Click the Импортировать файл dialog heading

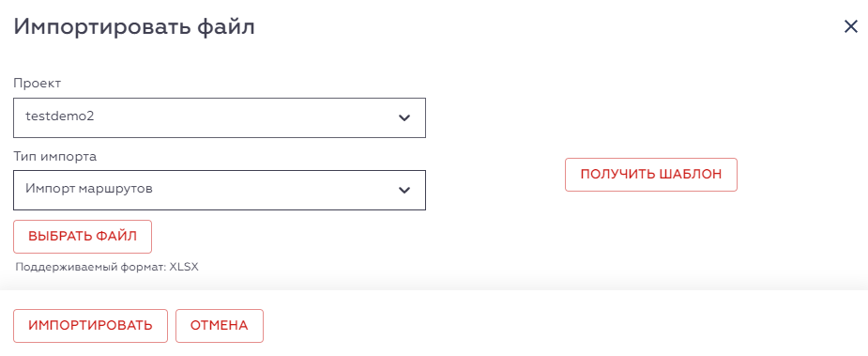click(x=134, y=26)
